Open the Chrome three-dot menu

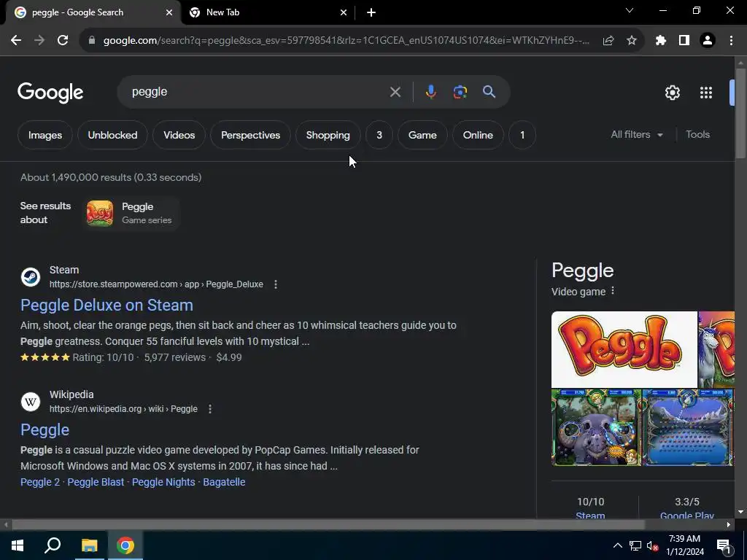[x=731, y=41]
